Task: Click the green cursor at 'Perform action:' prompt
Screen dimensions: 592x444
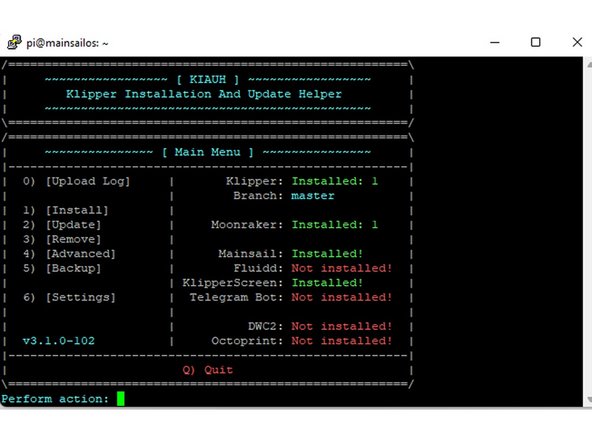Action: (x=120, y=399)
